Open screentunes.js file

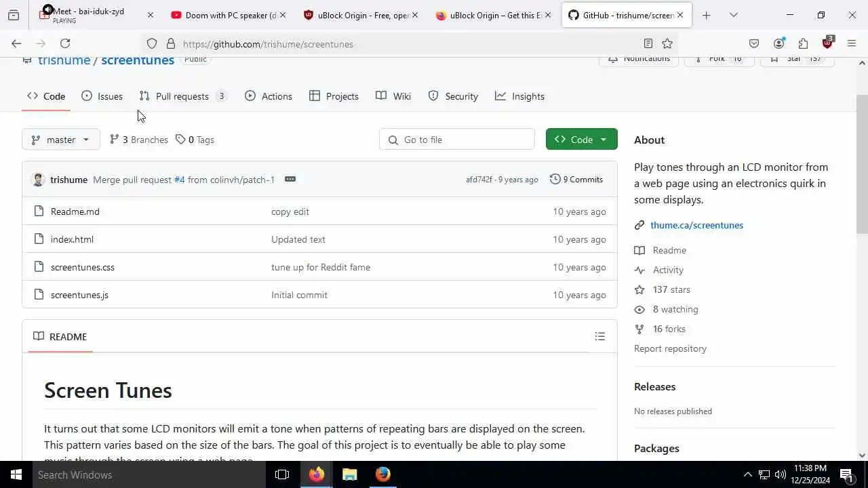click(x=79, y=295)
